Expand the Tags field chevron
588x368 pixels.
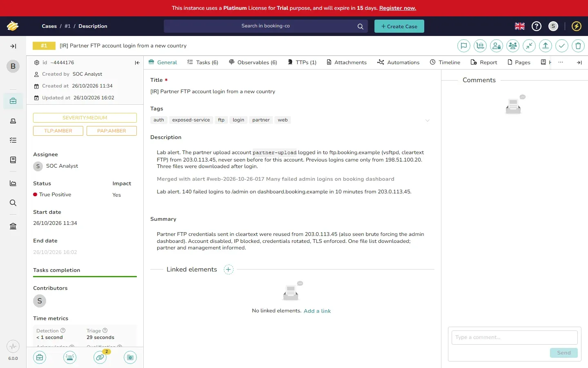pos(428,120)
